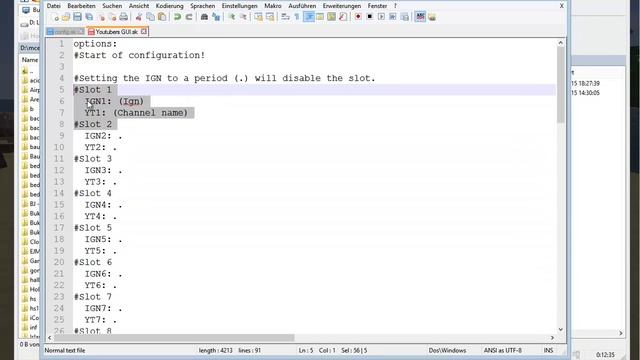Click the Open file toolbar icon

[66, 17]
